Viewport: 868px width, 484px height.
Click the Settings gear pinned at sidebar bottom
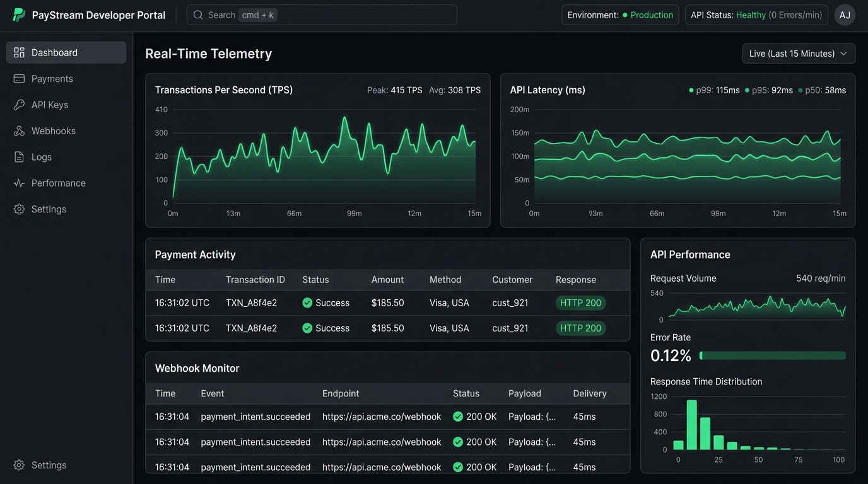(x=19, y=465)
